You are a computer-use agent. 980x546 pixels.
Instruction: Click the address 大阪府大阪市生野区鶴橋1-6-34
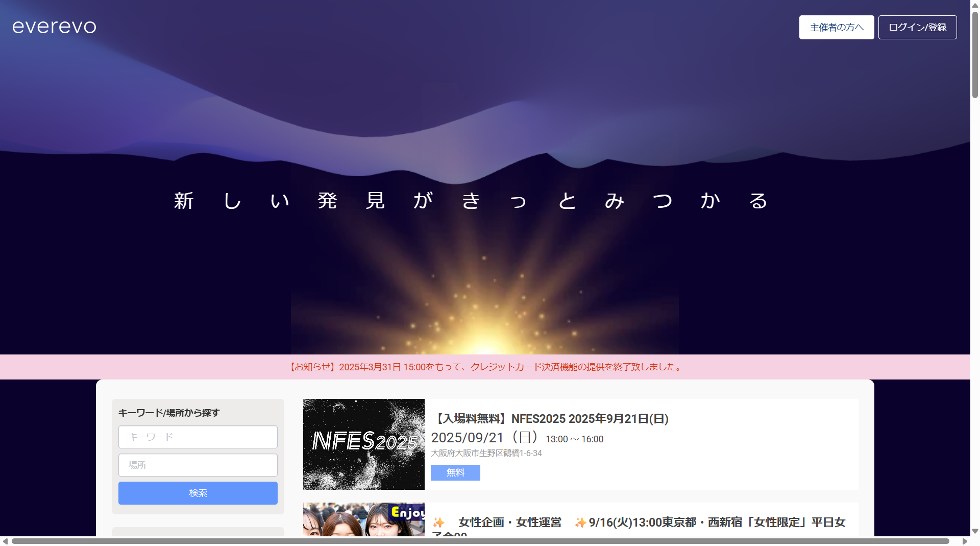pos(486,453)
